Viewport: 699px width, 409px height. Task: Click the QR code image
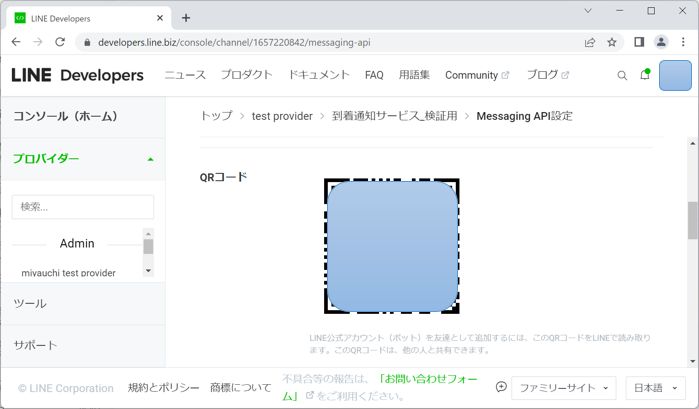392,246
